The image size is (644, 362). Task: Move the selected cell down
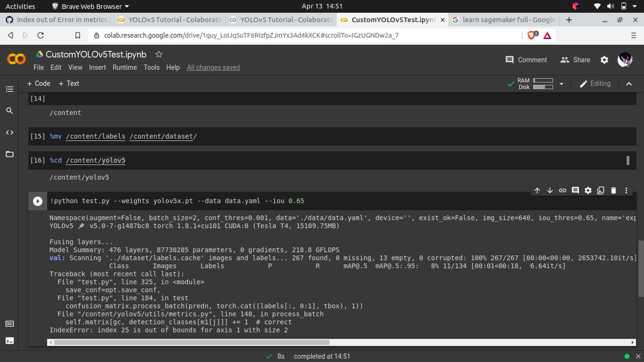click(x=550, y=190)
